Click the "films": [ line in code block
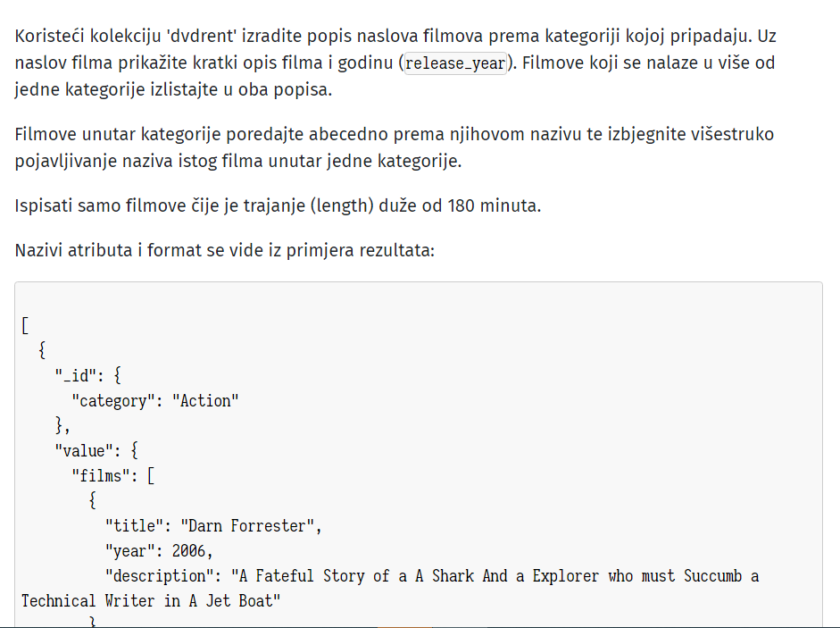 pyautogui.click(x=113, y=476)
